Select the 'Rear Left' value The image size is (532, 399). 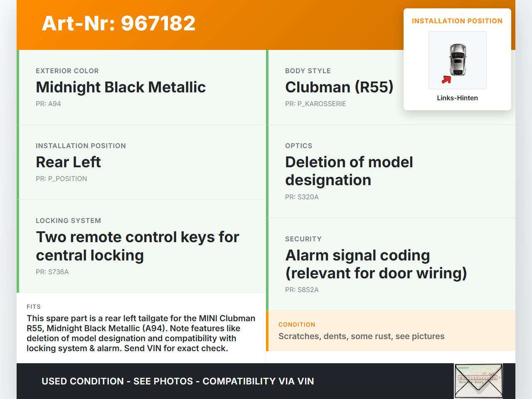click(x=69, y=162)
